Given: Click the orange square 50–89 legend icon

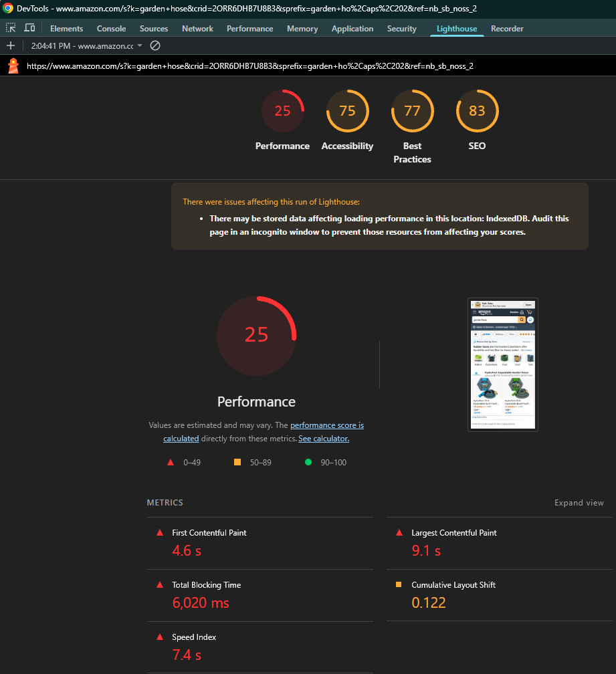Looking at the screenshot, I should point(237,462).
